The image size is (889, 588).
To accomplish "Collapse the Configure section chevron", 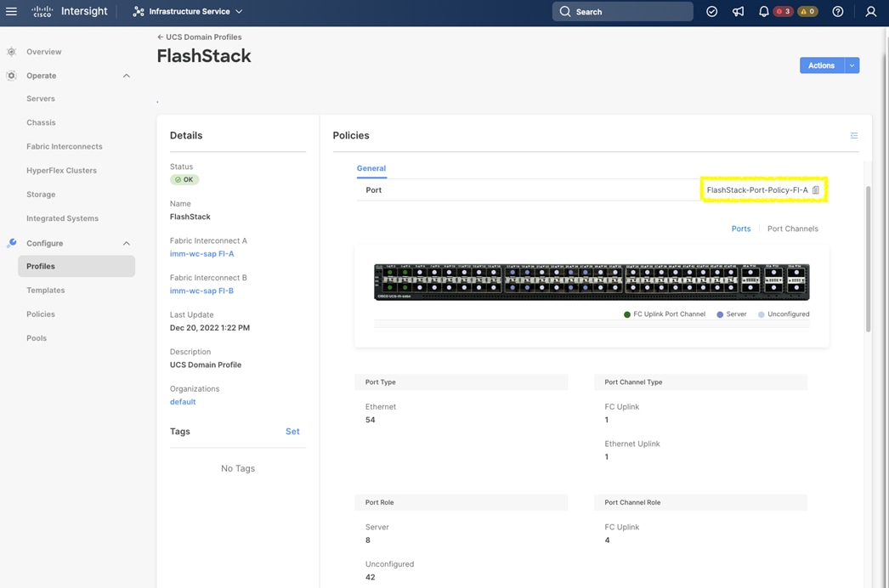I will (x=127, y=243).
